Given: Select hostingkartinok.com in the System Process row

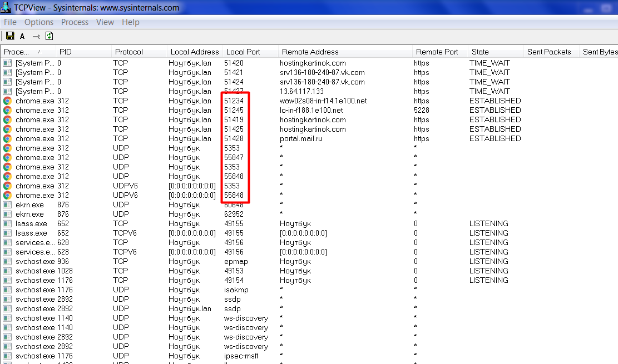Looking at the screenshot, I should point(313,63).
